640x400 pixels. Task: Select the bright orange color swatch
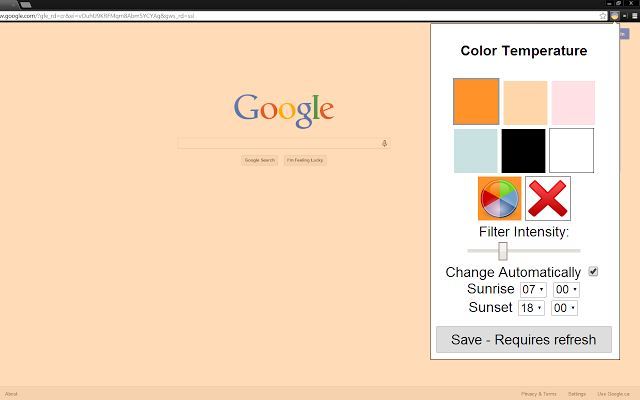click(476, 102)
